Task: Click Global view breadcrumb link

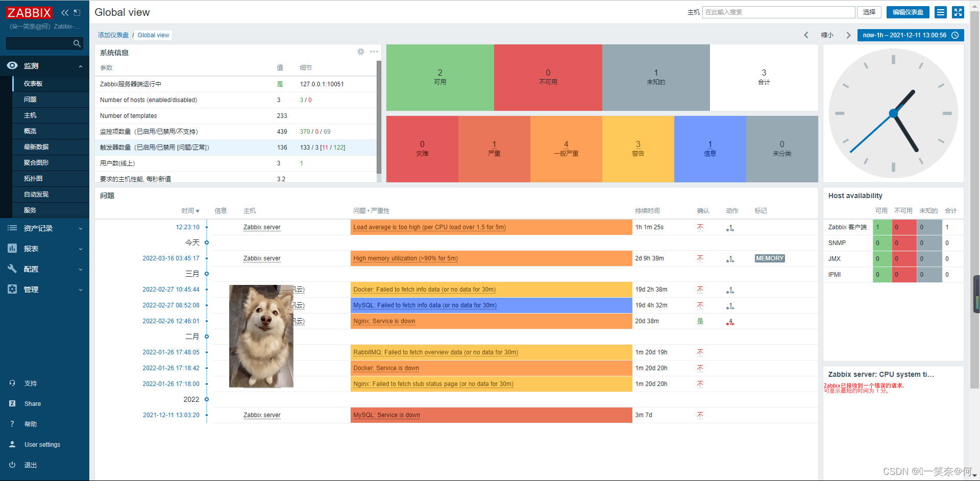Action: 153,35
